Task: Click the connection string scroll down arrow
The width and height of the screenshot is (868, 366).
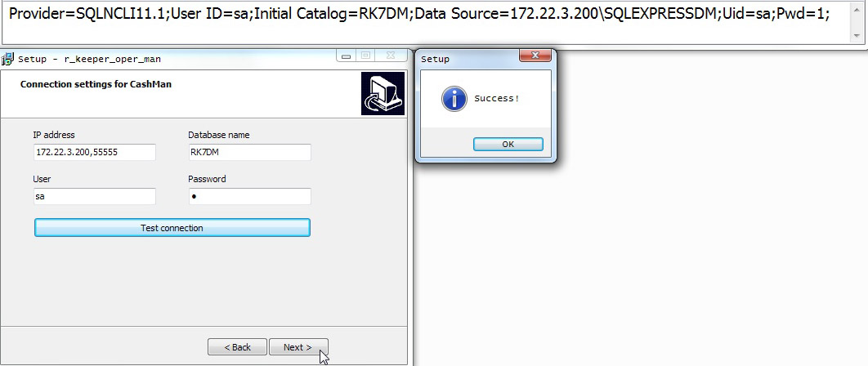Action: click(x=857, y=36)
